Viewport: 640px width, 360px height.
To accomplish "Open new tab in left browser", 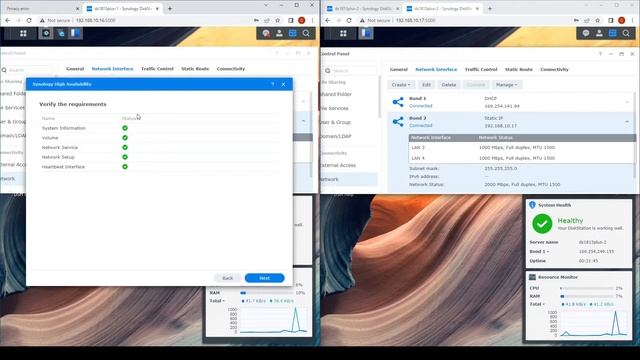I will pyautogui.click(x=170, y=9).
